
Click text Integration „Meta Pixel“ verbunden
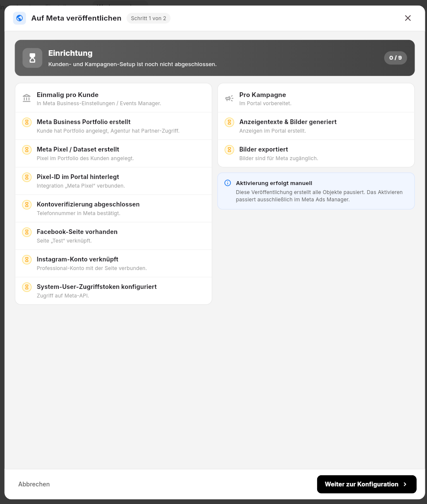[x=81, y=186]
